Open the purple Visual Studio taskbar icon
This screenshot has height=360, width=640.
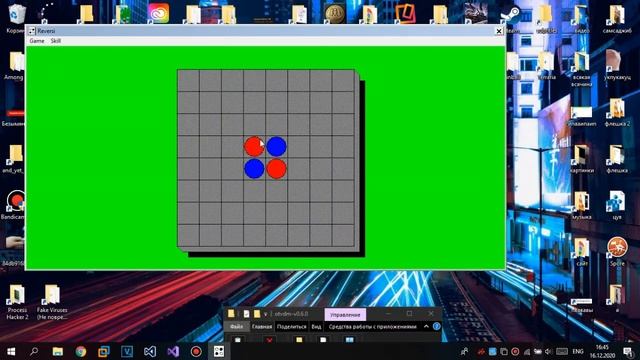173,351
